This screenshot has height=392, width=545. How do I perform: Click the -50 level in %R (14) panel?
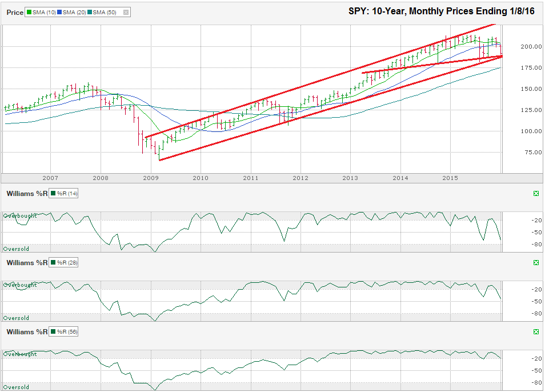pos(536,233)
